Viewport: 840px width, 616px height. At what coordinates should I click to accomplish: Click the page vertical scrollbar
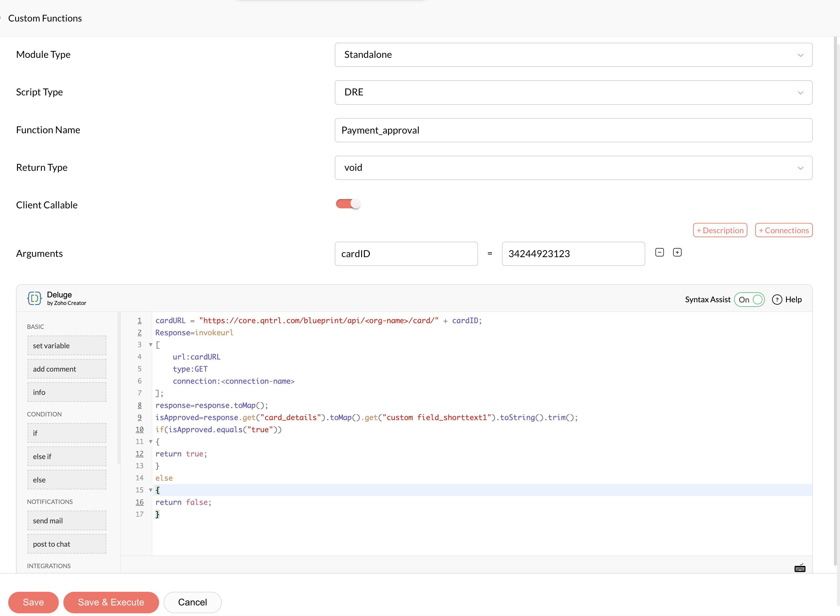pyautogui.click(x=836, y=298)
